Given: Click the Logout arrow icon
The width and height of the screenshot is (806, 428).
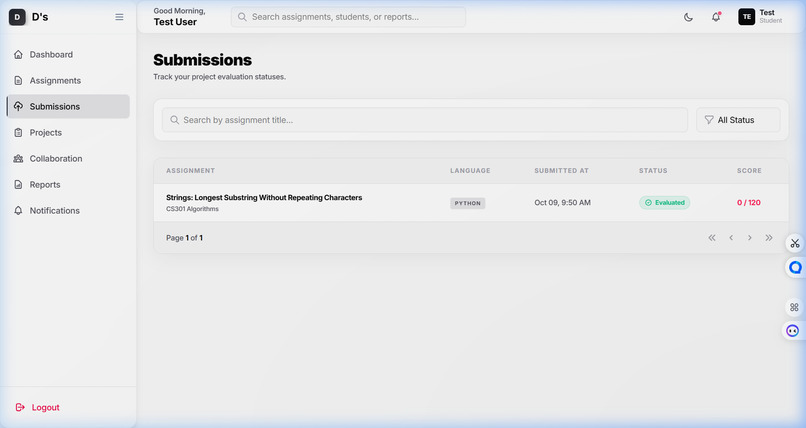Looking at the screenshot, I should 20,407.
